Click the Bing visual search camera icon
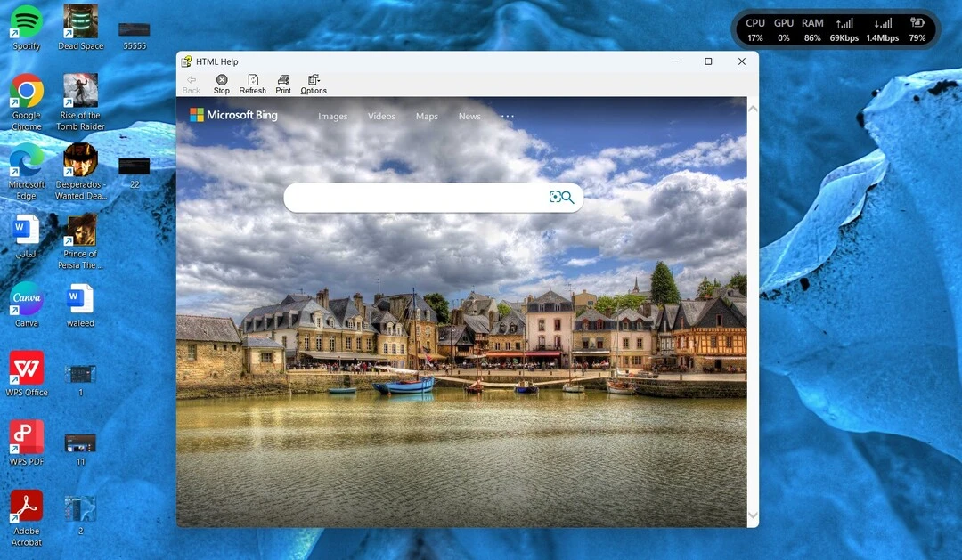This screenshot has height=560, width=962. click(x=555, y=197)
